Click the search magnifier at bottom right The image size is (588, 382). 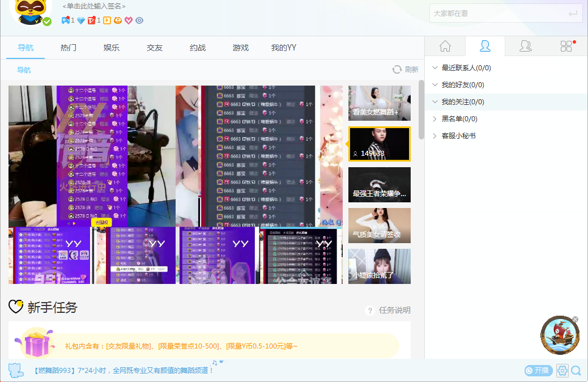[x=577, y=370]
